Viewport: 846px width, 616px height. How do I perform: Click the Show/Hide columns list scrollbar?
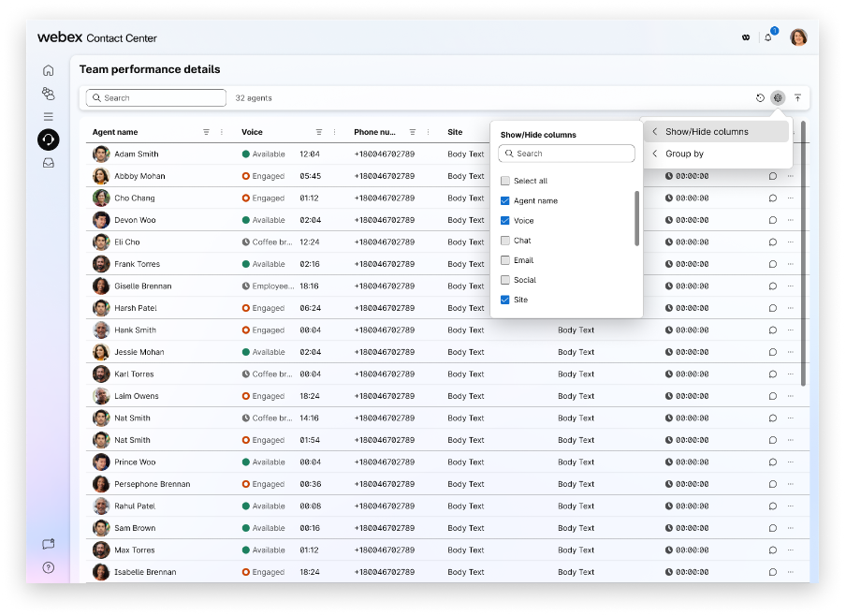(637, 218)
